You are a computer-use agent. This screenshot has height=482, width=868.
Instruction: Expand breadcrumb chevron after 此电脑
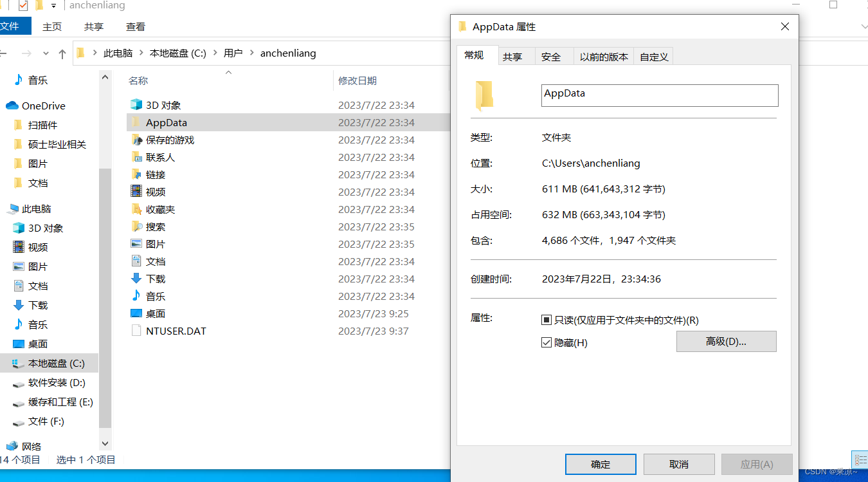tap(141, 53)
